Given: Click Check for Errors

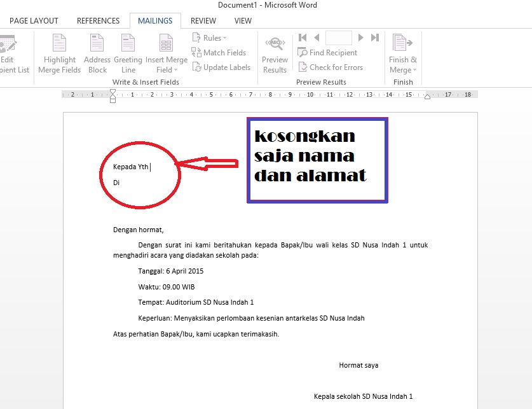Looking at the screenshot, I should pos(331,67).
